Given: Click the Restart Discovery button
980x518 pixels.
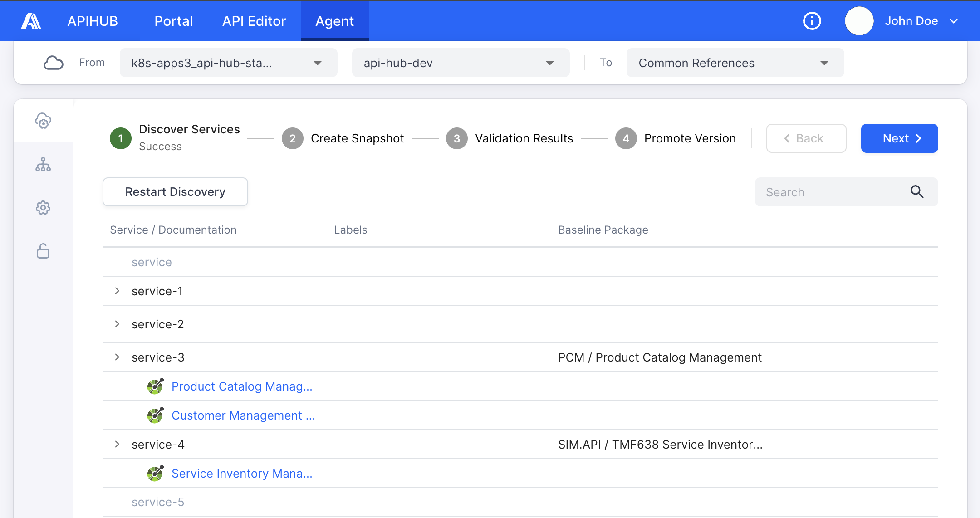Looking at the screenshot, I should coord(175,192).
